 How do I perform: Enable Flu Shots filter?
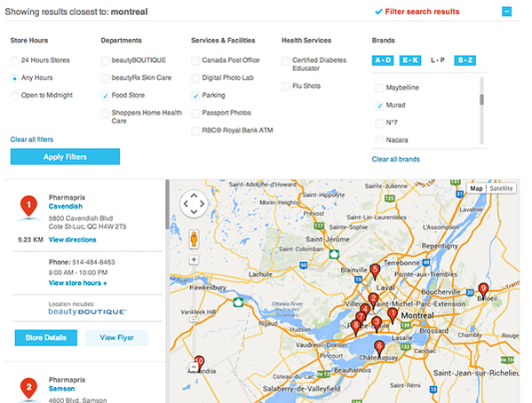[286, 86]
